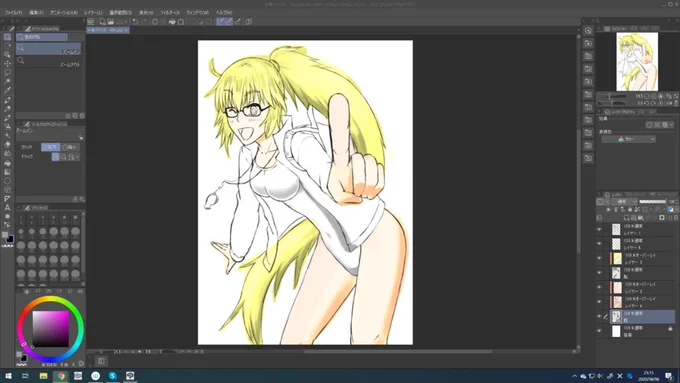The width and height of the screenshot is (680, 383).
Task: Close the canvas document tab
Action: point(126,30)
